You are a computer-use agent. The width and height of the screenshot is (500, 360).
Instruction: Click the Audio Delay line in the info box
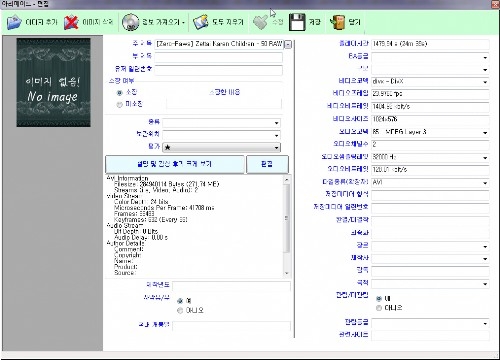pos(141,237)
